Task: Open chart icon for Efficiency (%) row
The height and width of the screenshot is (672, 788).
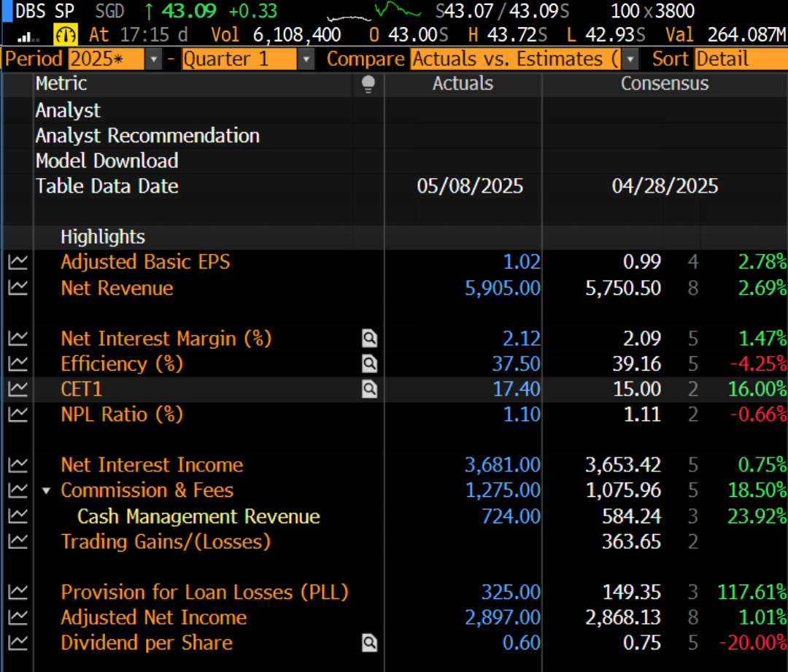Action: click(18, 363)
